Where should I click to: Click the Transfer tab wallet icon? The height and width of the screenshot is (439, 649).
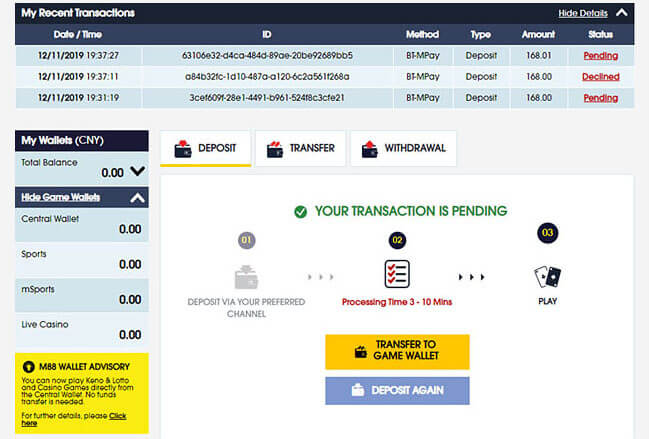click(x=274, y=149)
